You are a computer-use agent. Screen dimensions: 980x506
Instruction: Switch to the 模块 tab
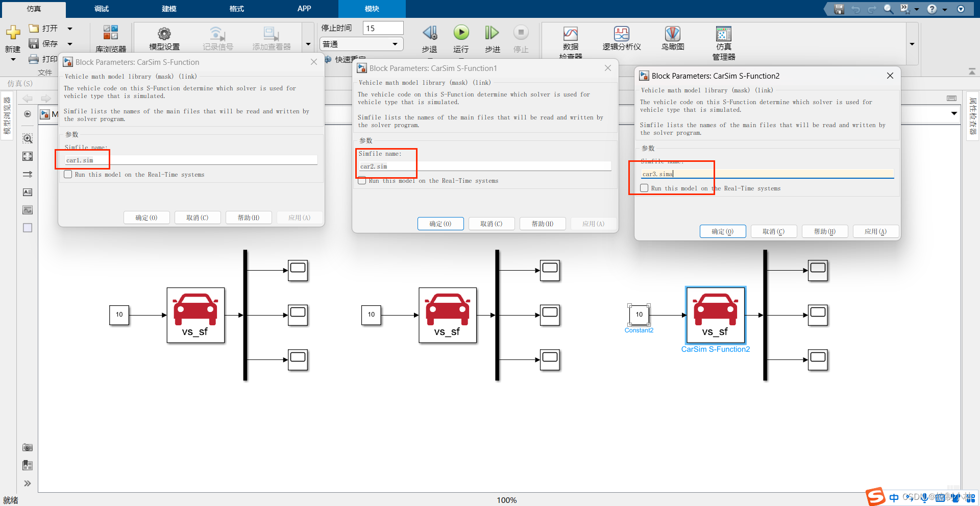[x=372, y=9]
